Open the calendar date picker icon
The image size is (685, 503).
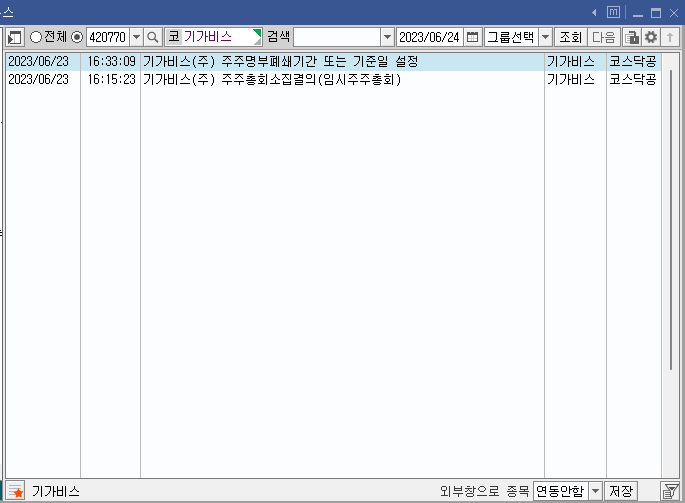[x=472, y=37]
